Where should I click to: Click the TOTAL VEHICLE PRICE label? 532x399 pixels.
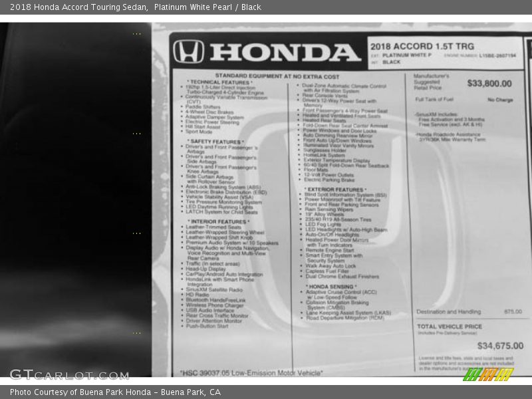(450, 327)
